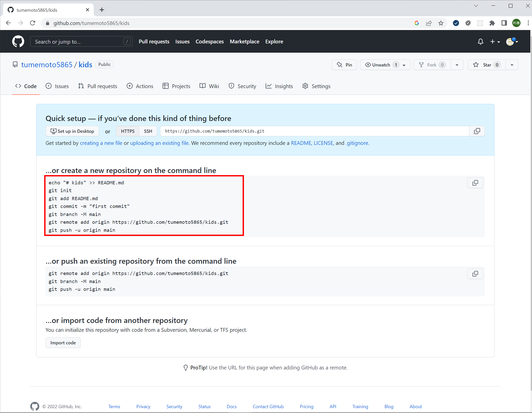This screenshot has height=413, width=532.
Task: Open GitHub notifications bell
Action: click(x=480, y=41)
